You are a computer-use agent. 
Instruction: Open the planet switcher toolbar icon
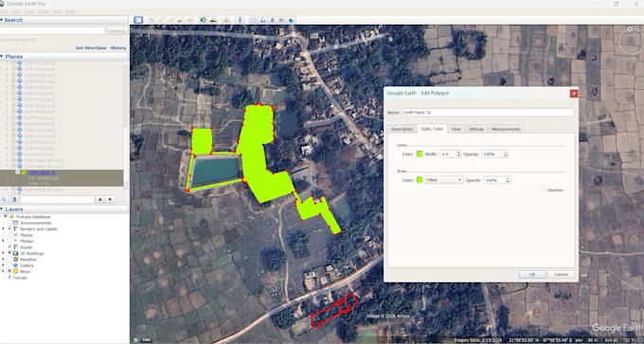point(226,20)
